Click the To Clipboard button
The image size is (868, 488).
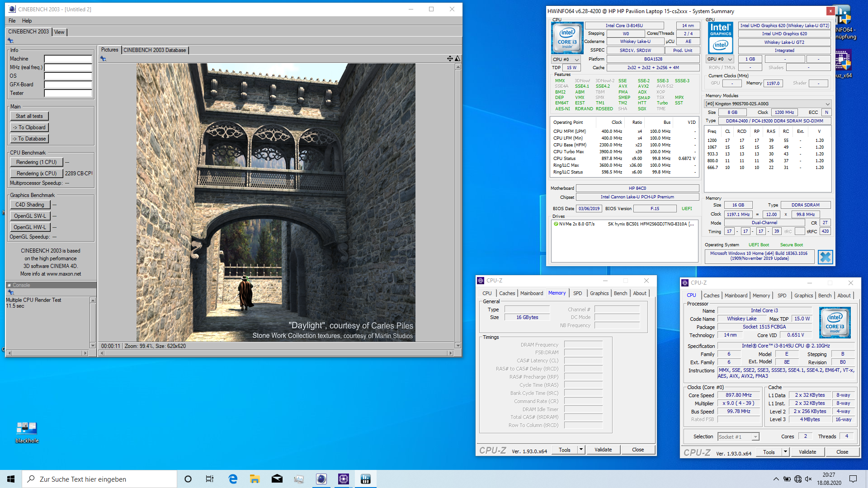coord(29,127)
